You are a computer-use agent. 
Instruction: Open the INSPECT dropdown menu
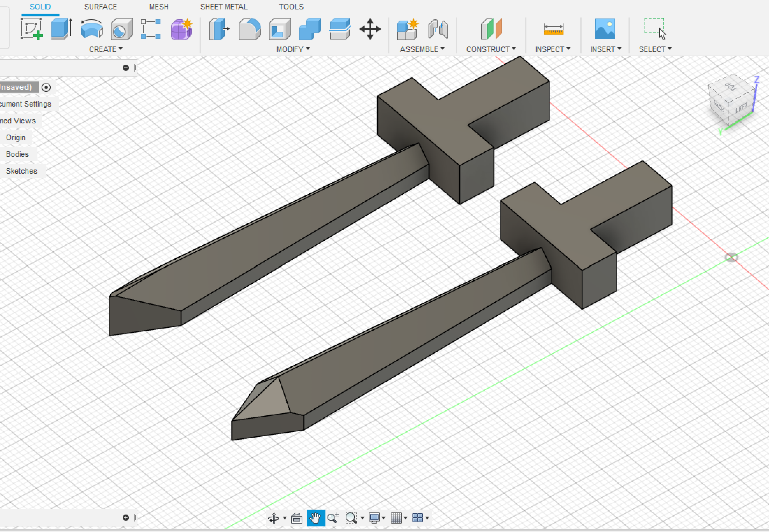click(x=553, y=49)
